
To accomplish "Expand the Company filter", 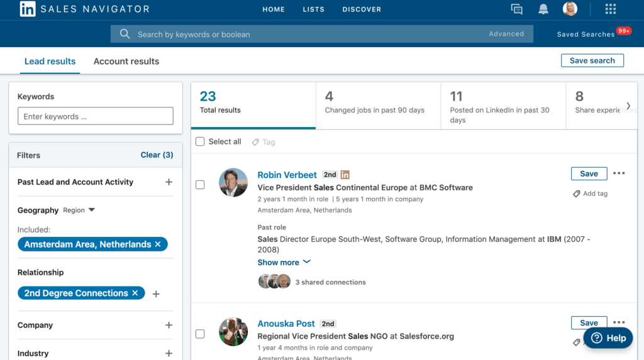I will pos(169,325).
